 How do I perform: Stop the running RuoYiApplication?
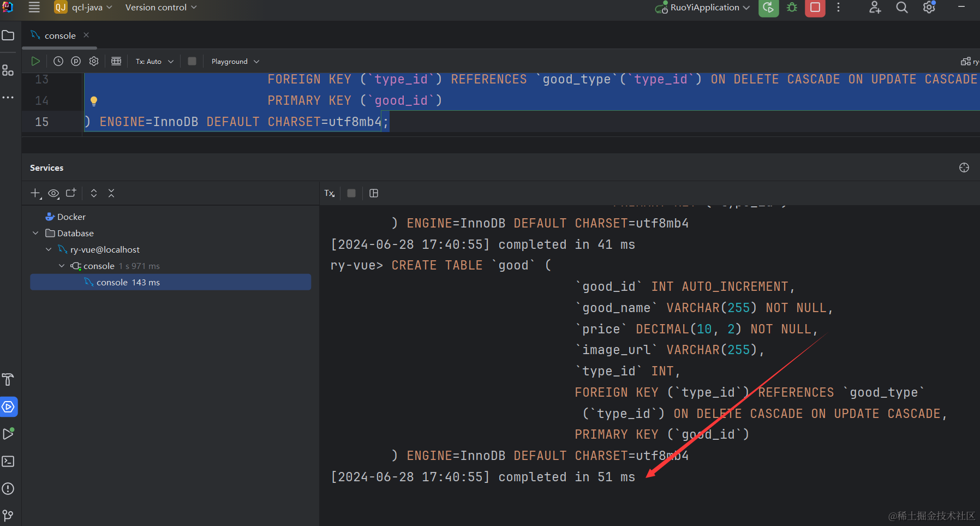pyautogui.click(x=815, y=8)
